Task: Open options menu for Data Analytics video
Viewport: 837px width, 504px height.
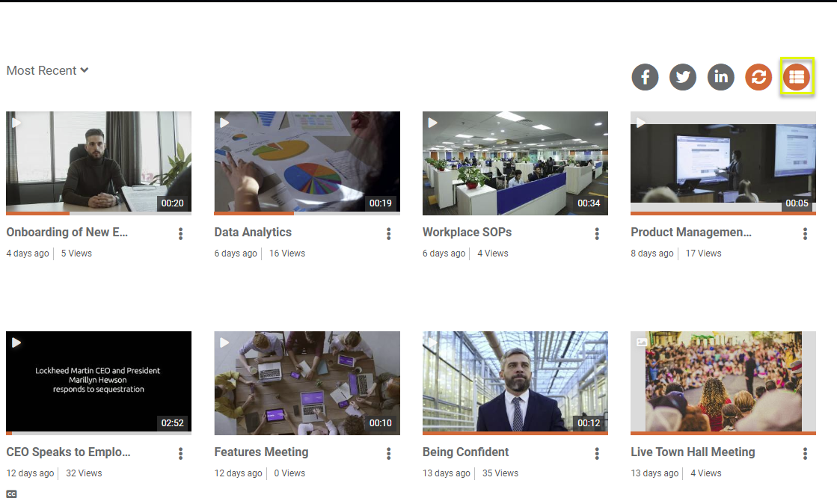Action: pos(389,234)
